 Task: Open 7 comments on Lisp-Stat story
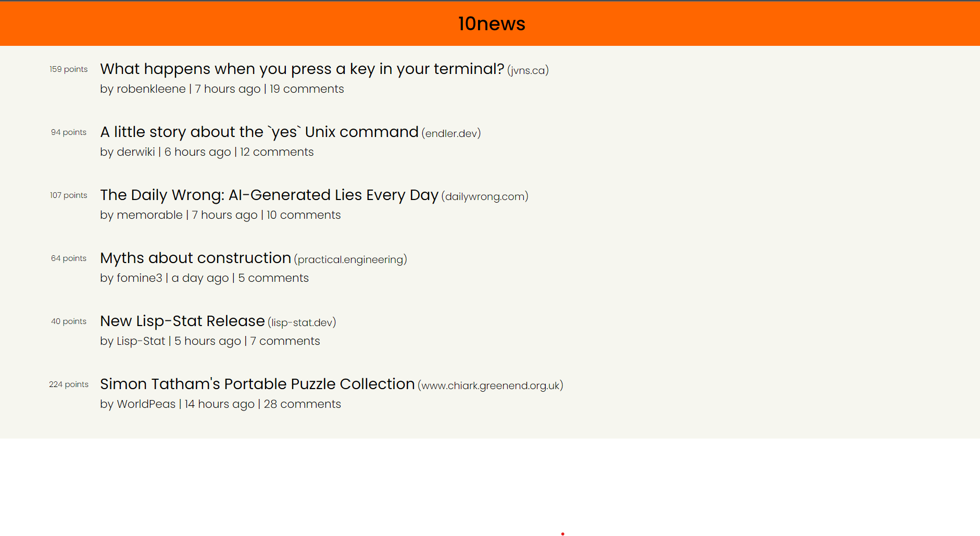pos(285,341)
